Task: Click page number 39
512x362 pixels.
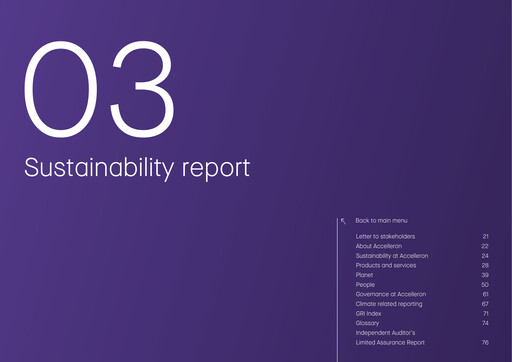Action: (x=485, y=275)
